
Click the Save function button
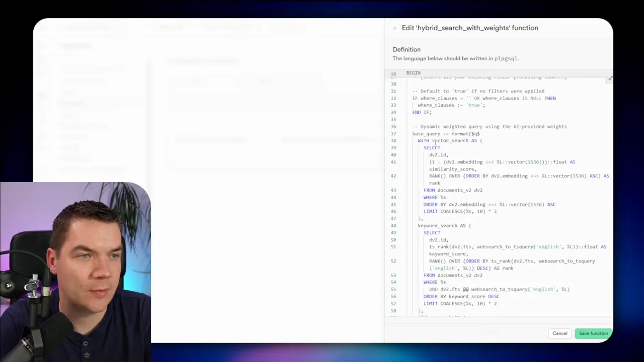593,333
